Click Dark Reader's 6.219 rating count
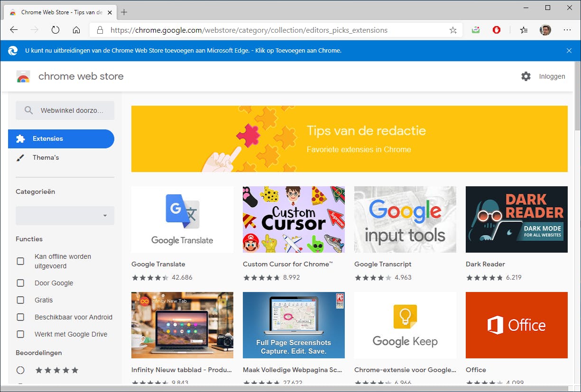 (x=514, y=277)
